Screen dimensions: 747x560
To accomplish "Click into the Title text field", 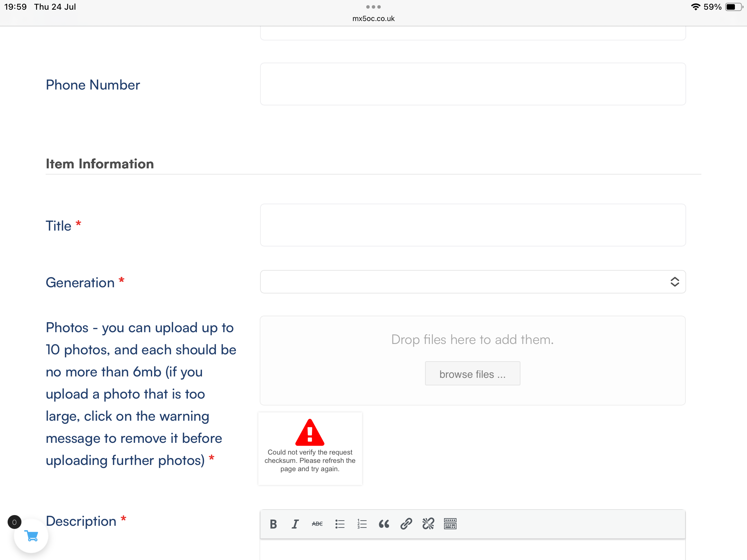I will point(473,225).
